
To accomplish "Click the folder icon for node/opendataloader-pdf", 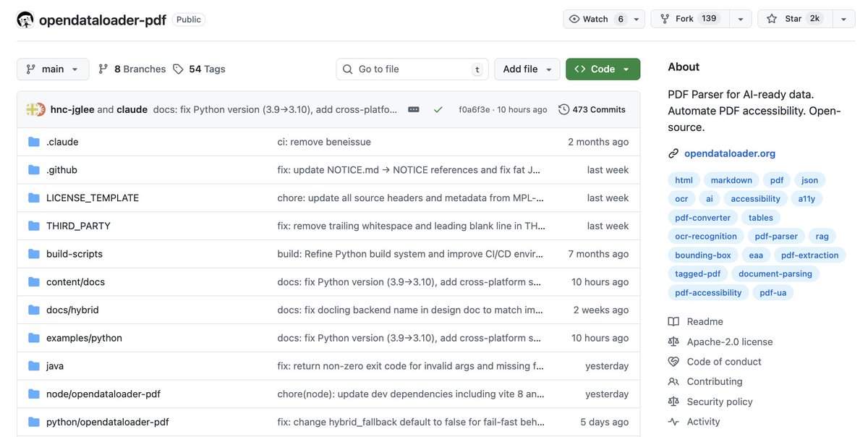I will [33, 394].
